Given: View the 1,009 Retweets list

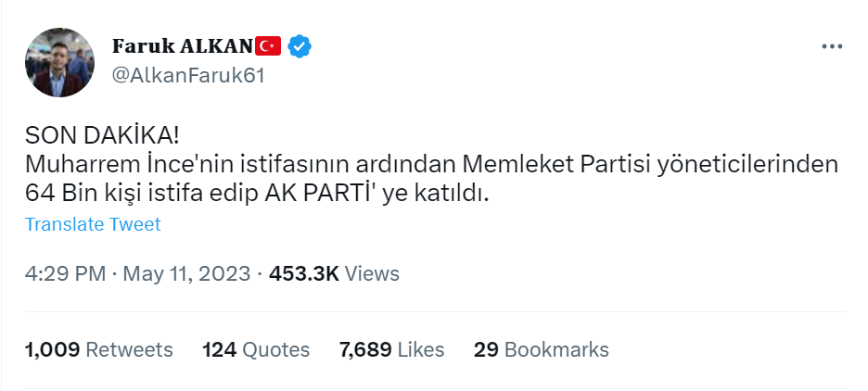Looking at the screenshot, I should pos(99,349).
